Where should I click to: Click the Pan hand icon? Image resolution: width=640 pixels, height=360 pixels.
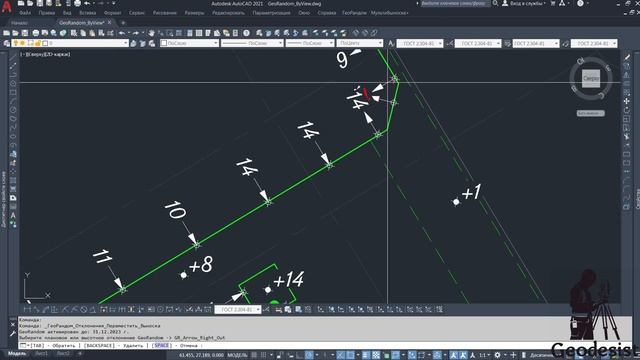(151, 33)
